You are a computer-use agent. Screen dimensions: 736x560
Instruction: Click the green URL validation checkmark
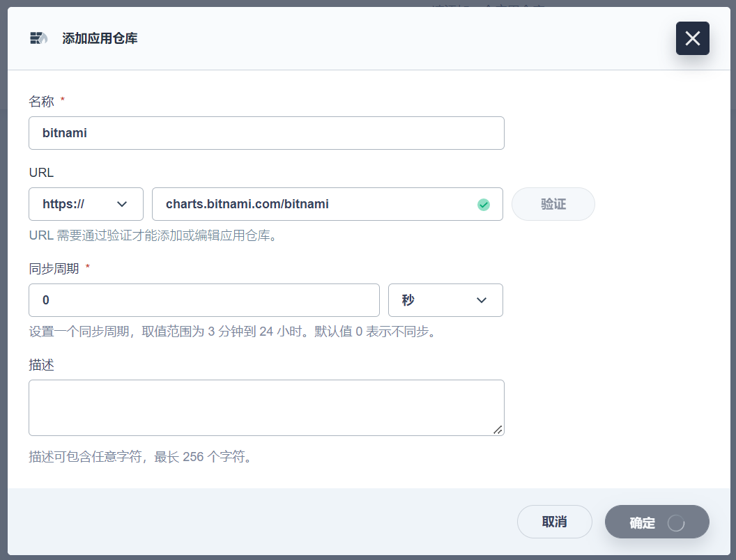tap(484, 205)
